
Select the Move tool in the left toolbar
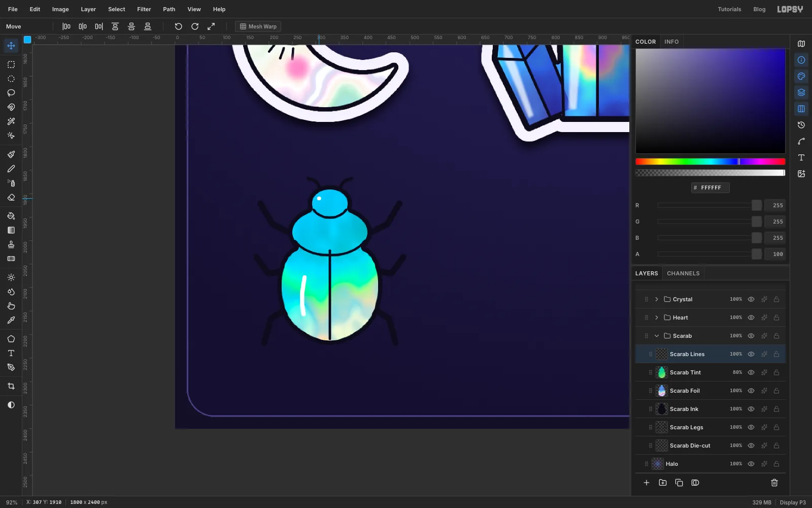click(11, 46)
